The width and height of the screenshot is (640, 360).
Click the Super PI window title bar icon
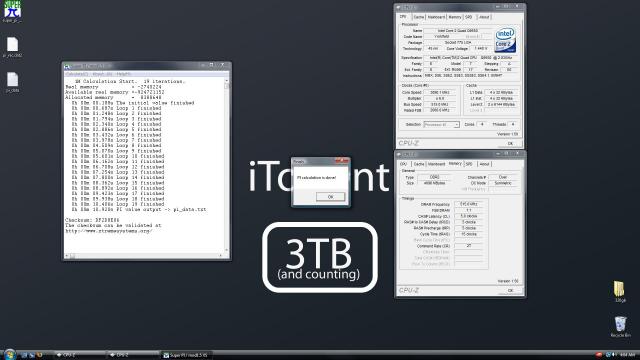tap(67, 66)
